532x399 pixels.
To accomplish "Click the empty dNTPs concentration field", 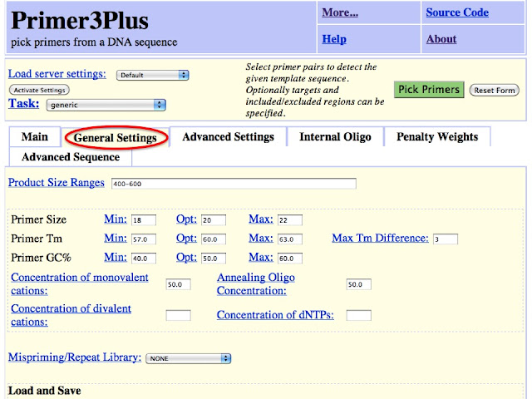I will coord(358,315).
